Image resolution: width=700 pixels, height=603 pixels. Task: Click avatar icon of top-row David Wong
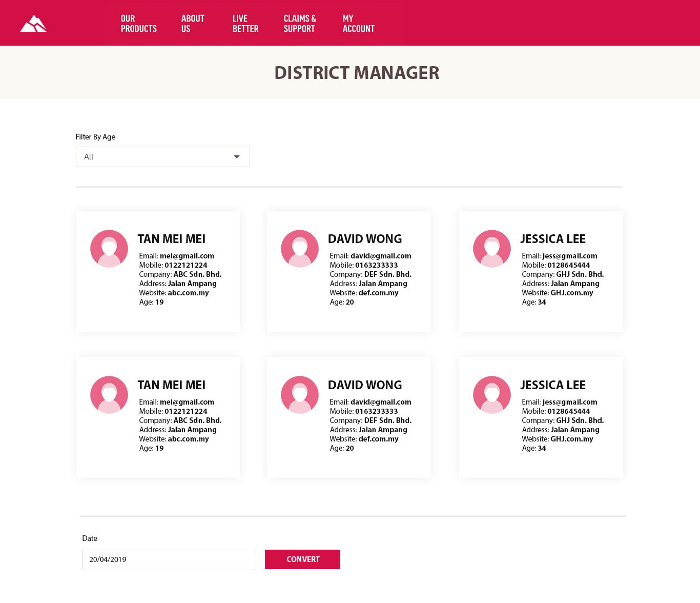click(x=300, y=249)
